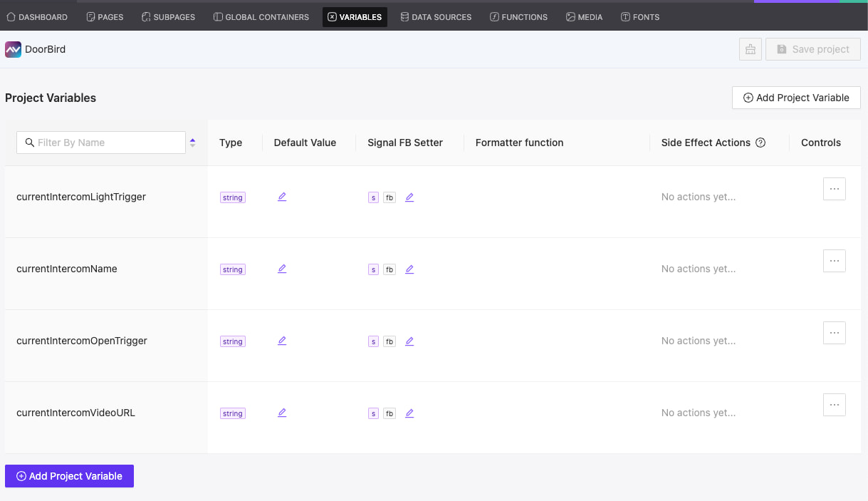This screenshot has height=501, width=868.
Task: Edit Signal FB Setter for currentIntercomOpenTrigger
Action: click(409, 341)
